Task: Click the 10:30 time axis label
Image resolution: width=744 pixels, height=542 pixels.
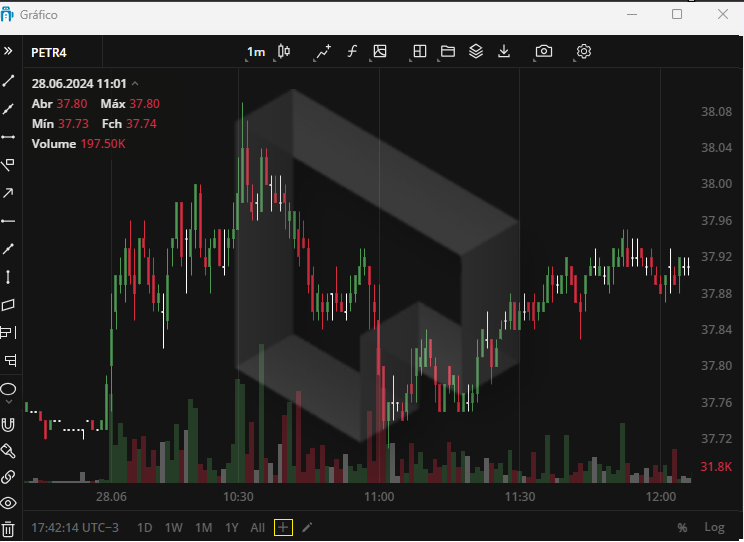Action: [238, 497]
